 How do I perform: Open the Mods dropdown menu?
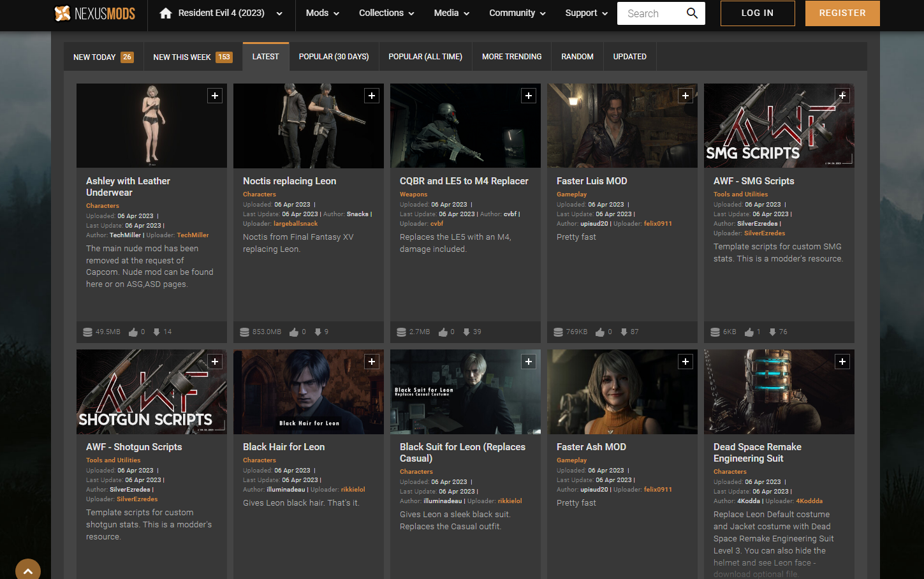[322, 13]
